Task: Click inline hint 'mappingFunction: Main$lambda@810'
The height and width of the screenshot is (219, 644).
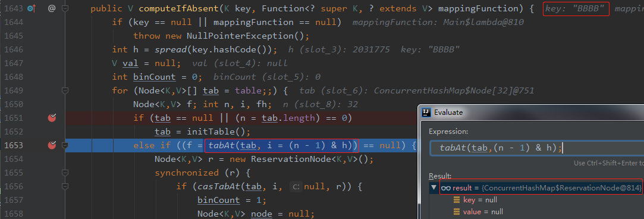Action: click(438, 22)
